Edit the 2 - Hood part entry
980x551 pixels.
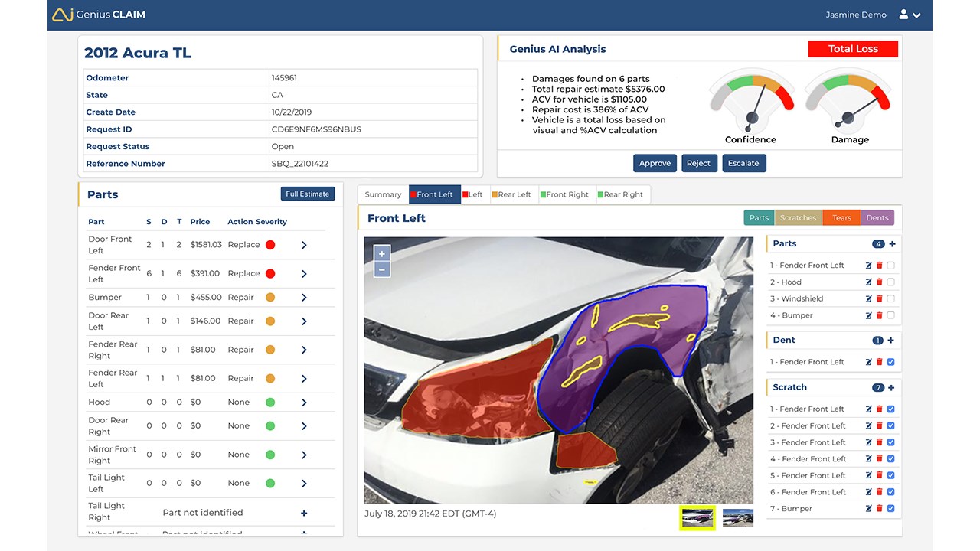[x=868, y=282]
